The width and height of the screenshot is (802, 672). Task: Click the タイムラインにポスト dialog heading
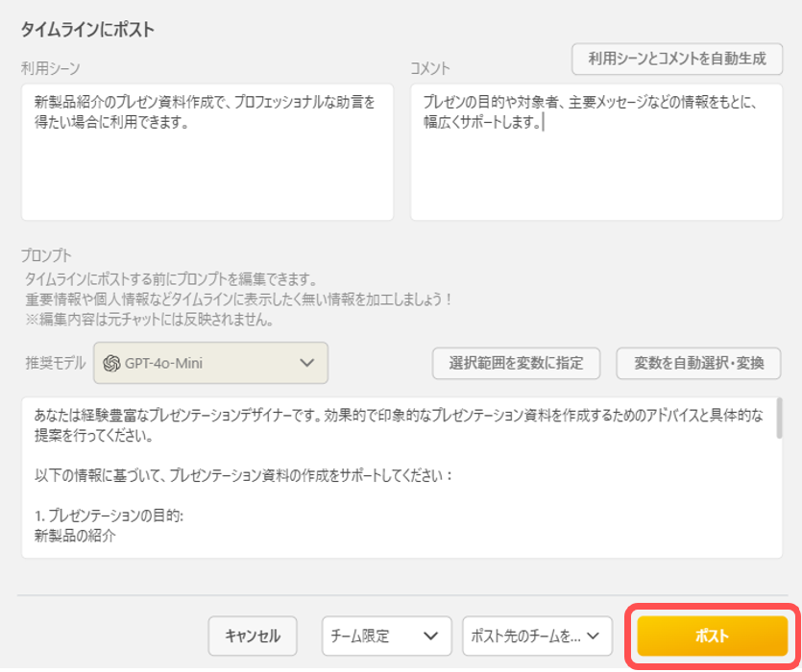pos(87,30)
